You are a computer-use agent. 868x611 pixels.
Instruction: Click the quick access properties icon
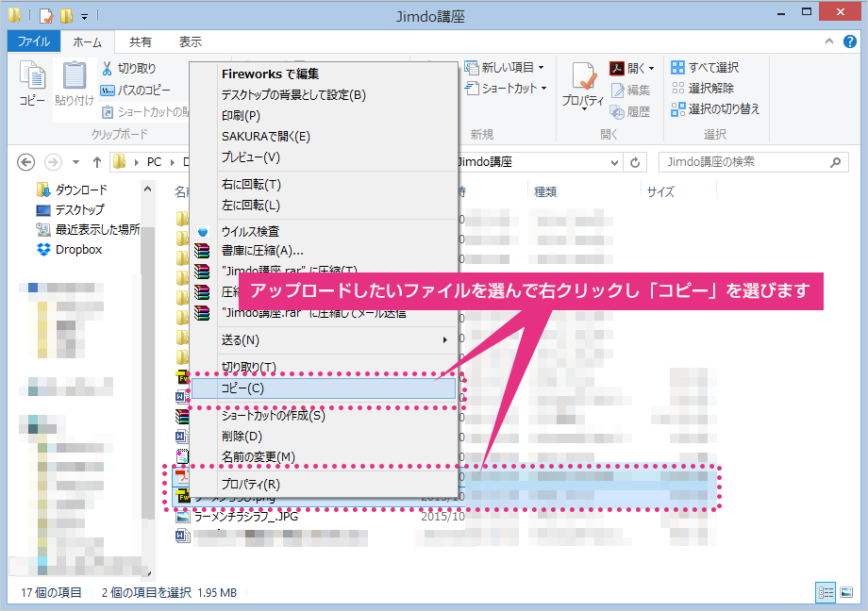(46, 16)
